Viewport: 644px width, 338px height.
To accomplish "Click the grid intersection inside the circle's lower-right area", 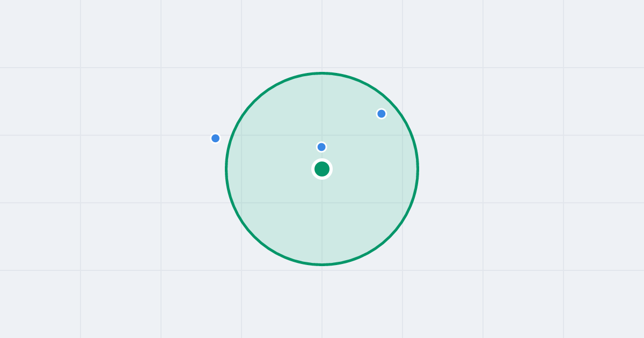I will pyautogui.click(x=402, y=203).
